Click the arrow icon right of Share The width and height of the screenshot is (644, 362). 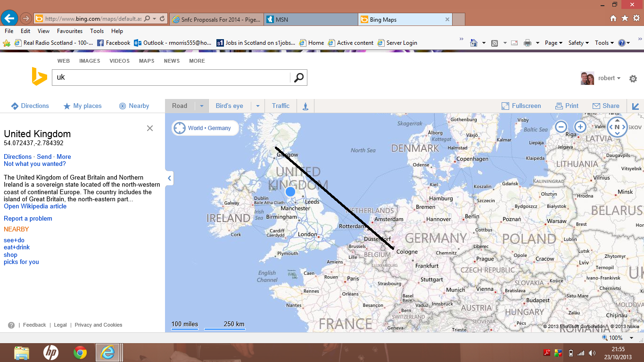click(x=636, y=106)
